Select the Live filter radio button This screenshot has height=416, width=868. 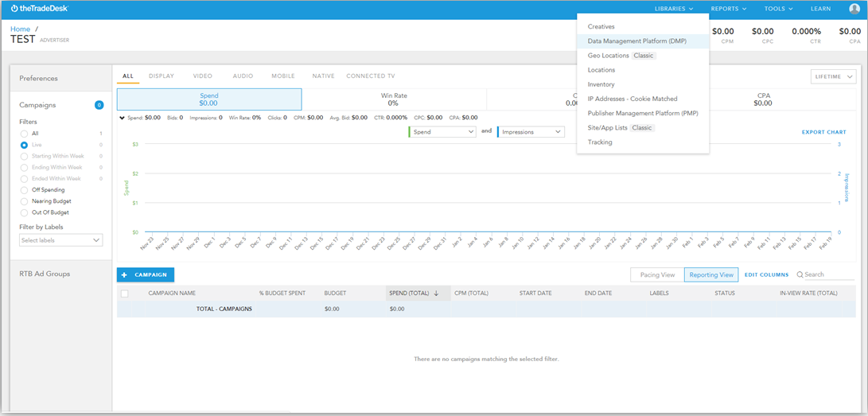pos(24,145)
